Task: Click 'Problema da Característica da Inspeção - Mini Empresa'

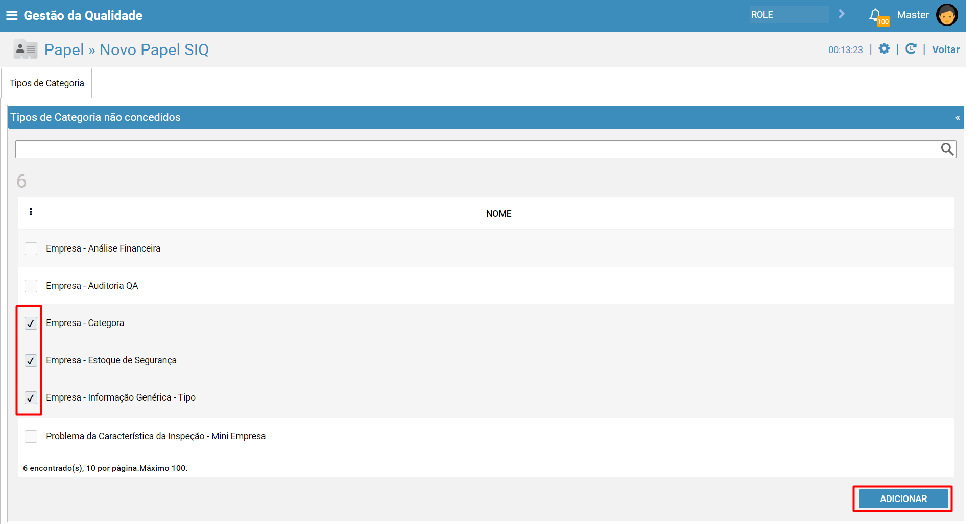Action: [x=156, y=436]
